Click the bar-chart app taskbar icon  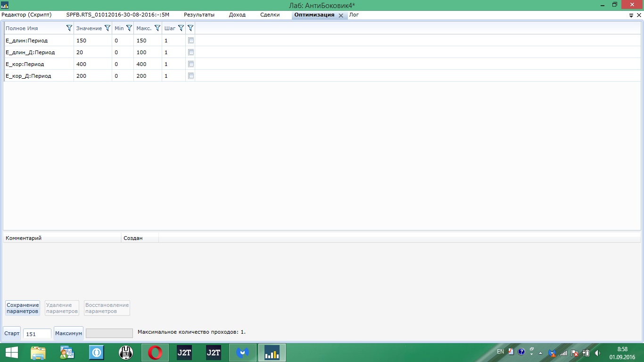click(x=272, y=353)
